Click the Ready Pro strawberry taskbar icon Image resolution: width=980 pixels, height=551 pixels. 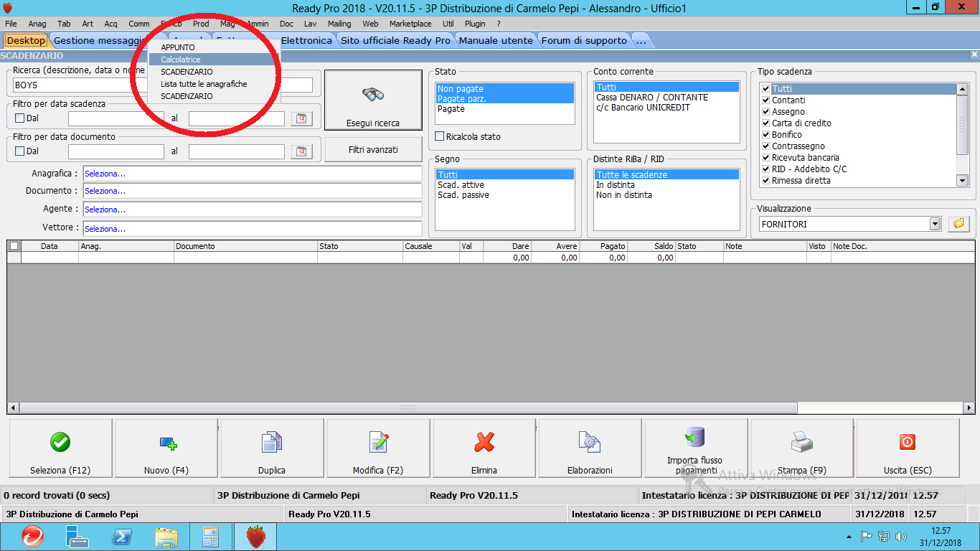(255, 537)
